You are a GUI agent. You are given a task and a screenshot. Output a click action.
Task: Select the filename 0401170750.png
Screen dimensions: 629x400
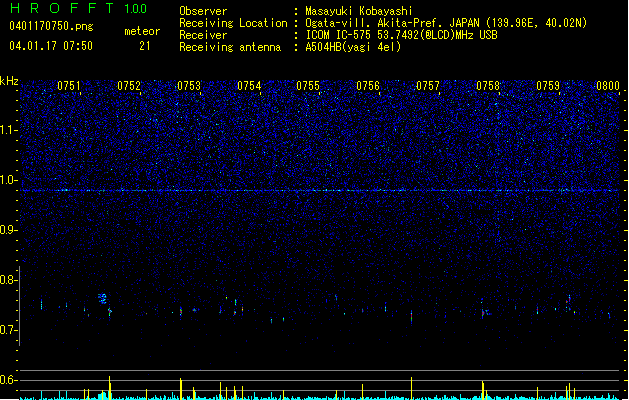click(x=51, y=26)
